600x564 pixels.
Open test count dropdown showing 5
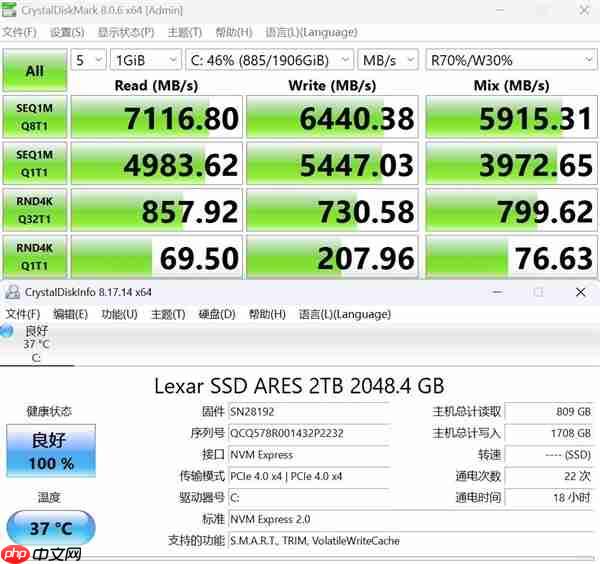click(x=89, y=60)
